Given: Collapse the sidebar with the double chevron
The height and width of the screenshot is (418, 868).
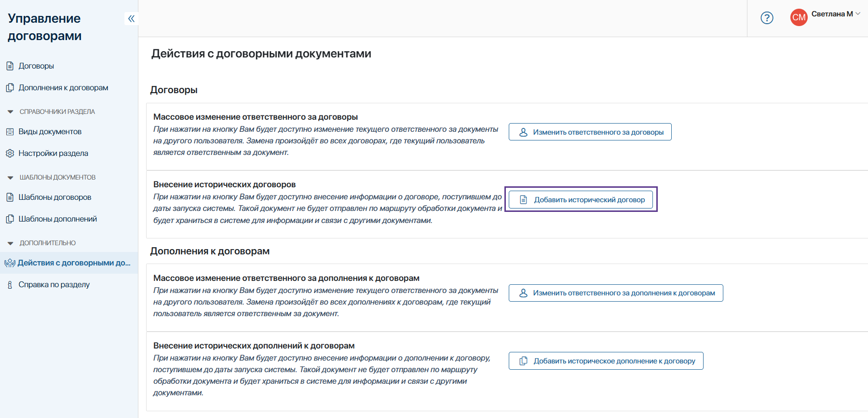Looking at the screenshot, I should pyautogui.click(x=131, y=19).
